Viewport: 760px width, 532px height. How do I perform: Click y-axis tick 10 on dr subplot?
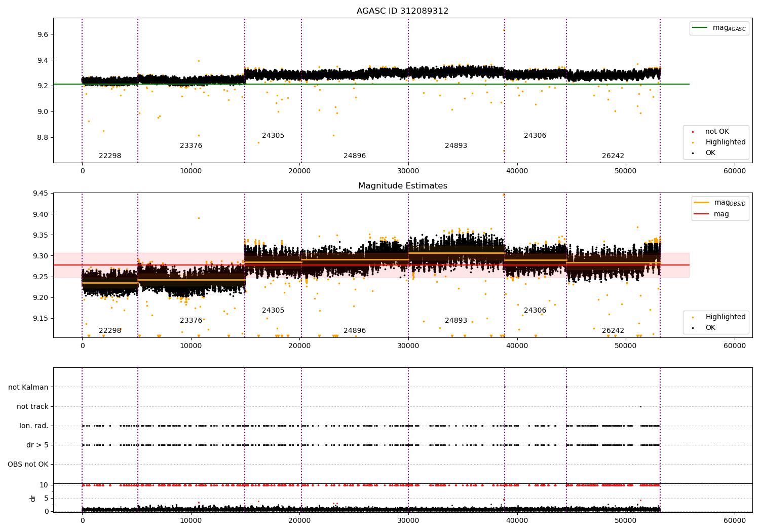coord(44,485)
